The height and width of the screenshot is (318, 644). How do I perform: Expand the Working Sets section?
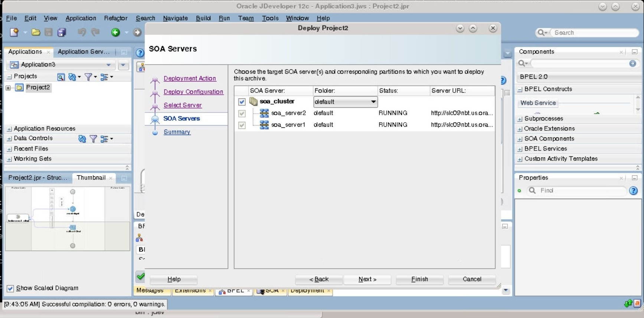[9, 159]
